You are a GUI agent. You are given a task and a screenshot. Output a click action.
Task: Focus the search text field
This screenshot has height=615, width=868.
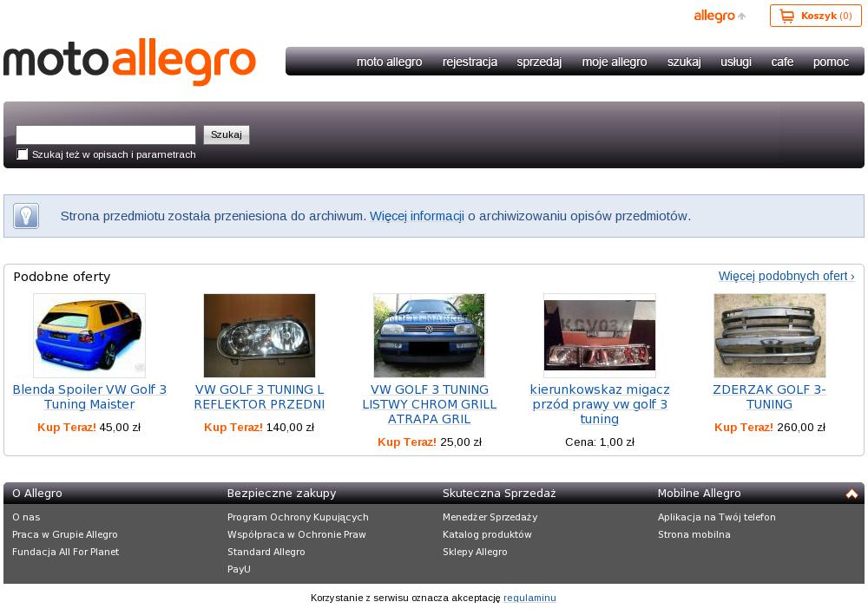pyautogui.click(x=106, y=135)
